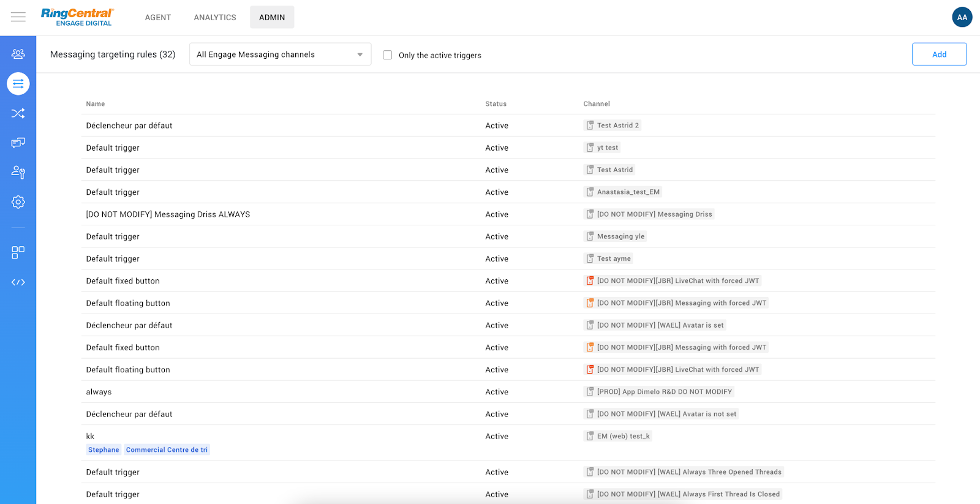Open the users group sidebar icon
This screenshot has width=980, height=504.
pyautogui.click(x=18, y=54)
